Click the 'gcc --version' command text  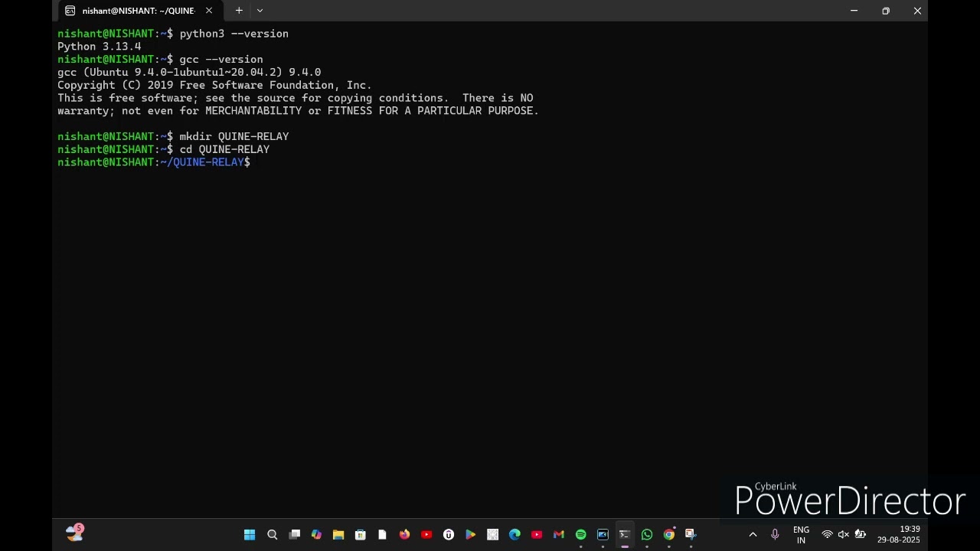(x=220, y=60)
